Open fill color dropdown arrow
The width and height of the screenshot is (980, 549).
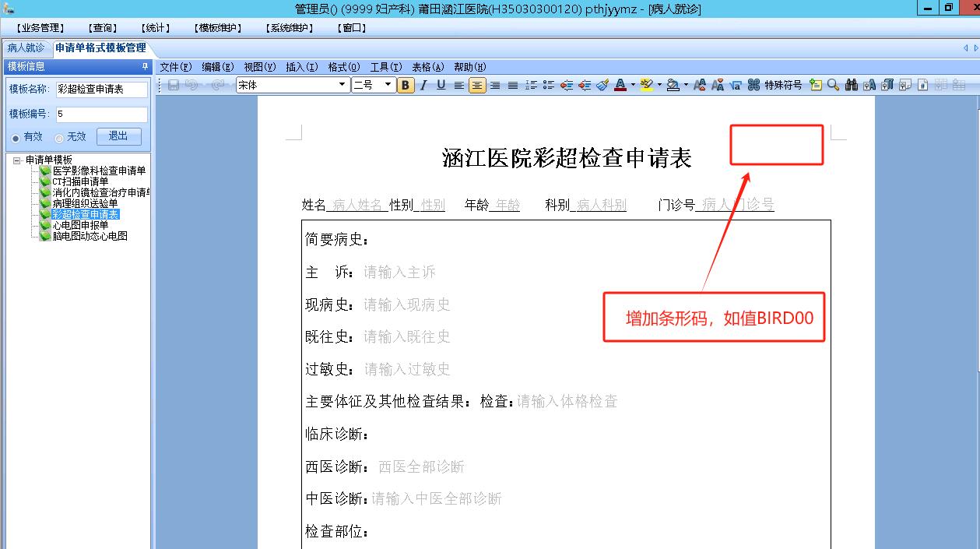tap(686, 85)
